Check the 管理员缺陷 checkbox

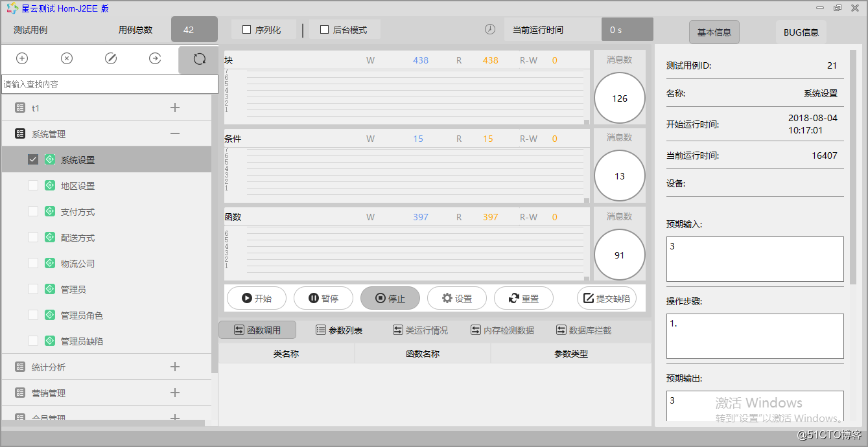point(33,341)
